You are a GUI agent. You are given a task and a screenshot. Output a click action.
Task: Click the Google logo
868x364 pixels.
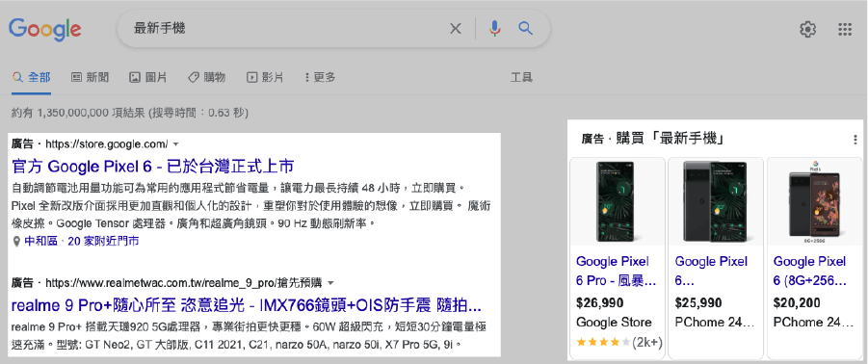45,29
